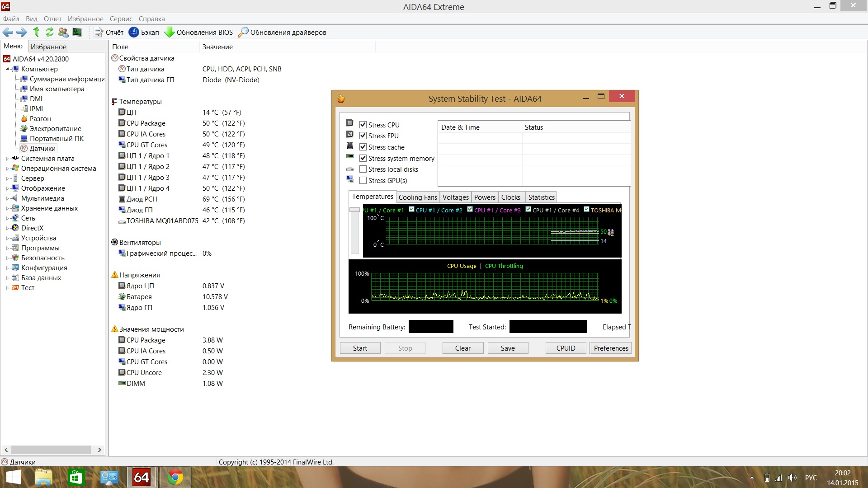Enable Stress GPU(s) checkbox
The width and height of the screenshot is (868, 488).
pos(363,181)
